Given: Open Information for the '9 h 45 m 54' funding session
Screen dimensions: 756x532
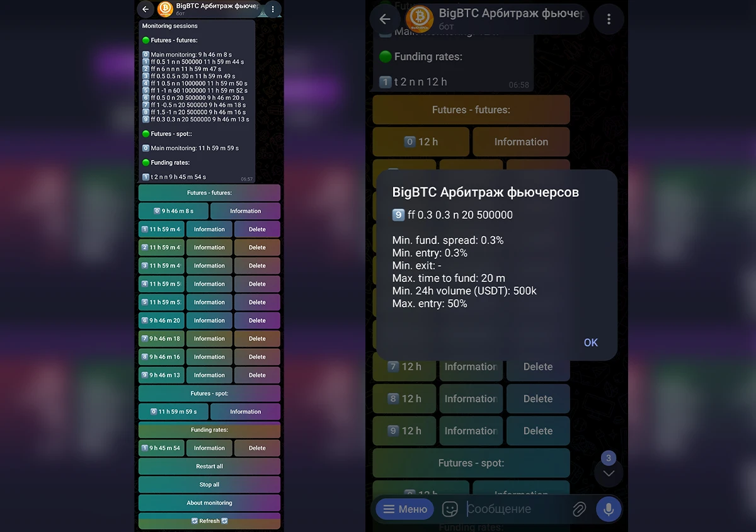Looking at the screenshot, I should pyautogui.click(x=209, y=448).
